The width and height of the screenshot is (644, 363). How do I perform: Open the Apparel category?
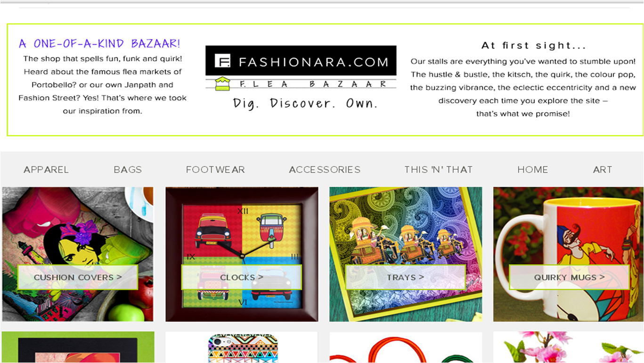tap(46, 170)
